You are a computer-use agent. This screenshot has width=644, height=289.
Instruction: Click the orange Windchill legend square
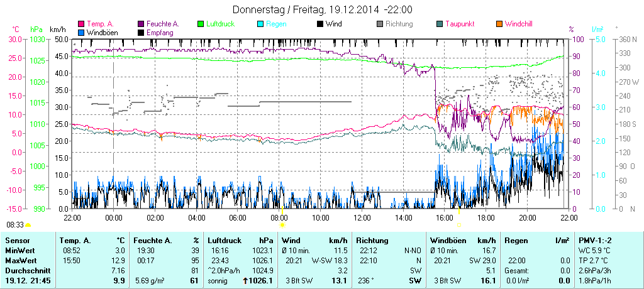pyautogui.click(x=499, y=24)
